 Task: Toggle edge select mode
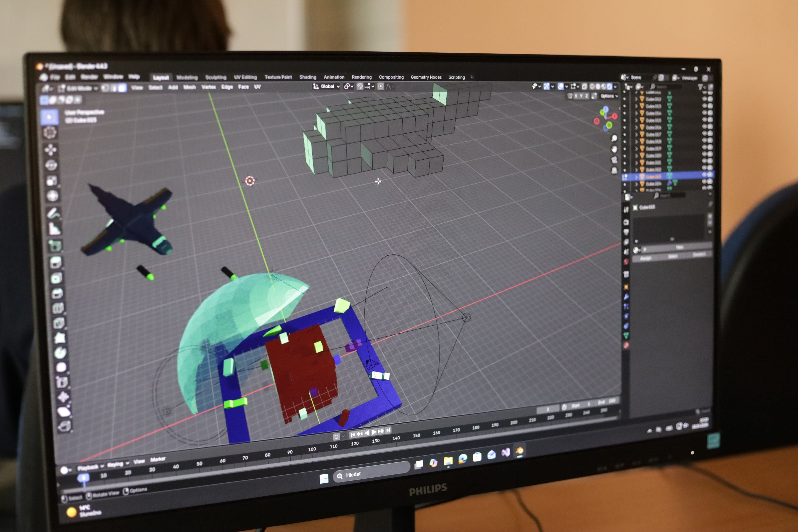pos(114,88)
